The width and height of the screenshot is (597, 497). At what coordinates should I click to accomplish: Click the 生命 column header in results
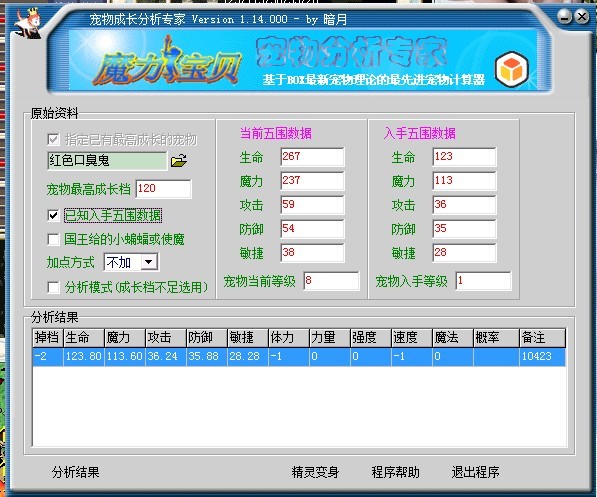[x=83, y=337]
